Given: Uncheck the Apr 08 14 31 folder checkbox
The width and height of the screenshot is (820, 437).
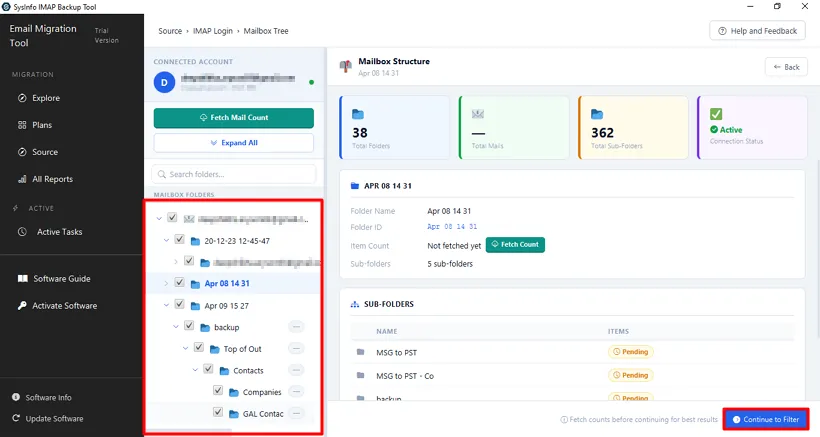Looking at the screenshot, I should pos(179,282).
